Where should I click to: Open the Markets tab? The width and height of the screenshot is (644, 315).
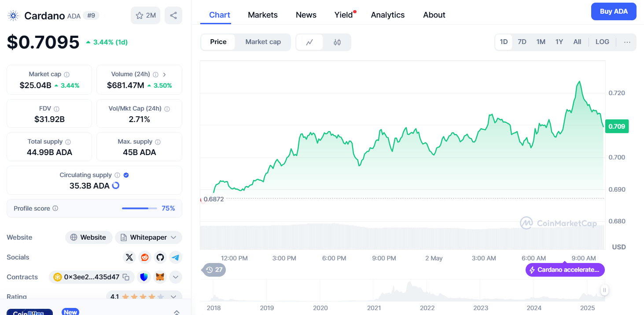coord(263,15)
